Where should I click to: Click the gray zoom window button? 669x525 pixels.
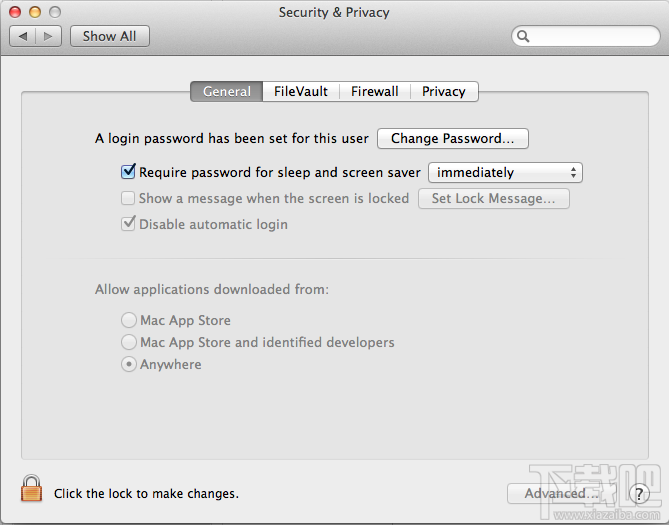point(55,12)
